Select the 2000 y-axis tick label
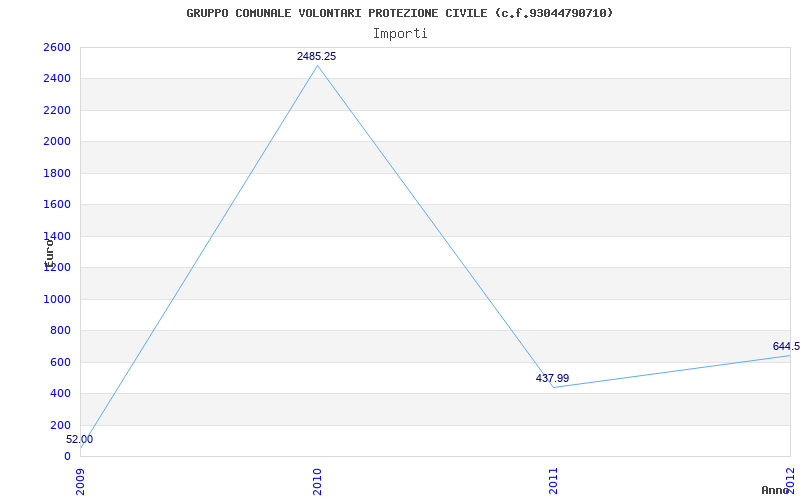The image size is (800, 500). pos(57,142)
